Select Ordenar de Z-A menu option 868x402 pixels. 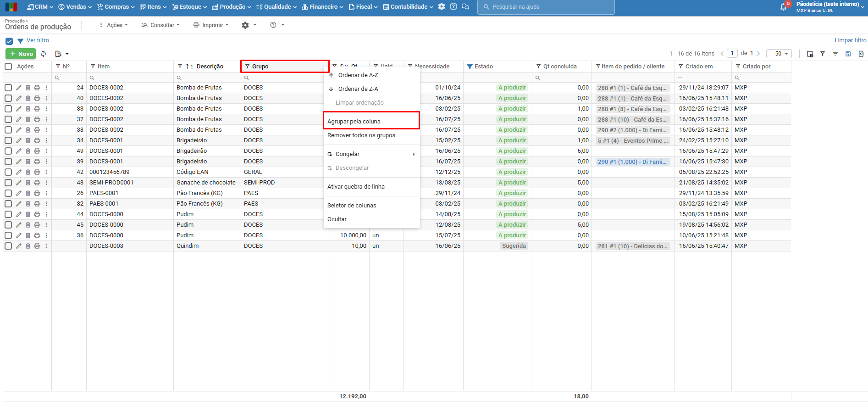(358, 89)
